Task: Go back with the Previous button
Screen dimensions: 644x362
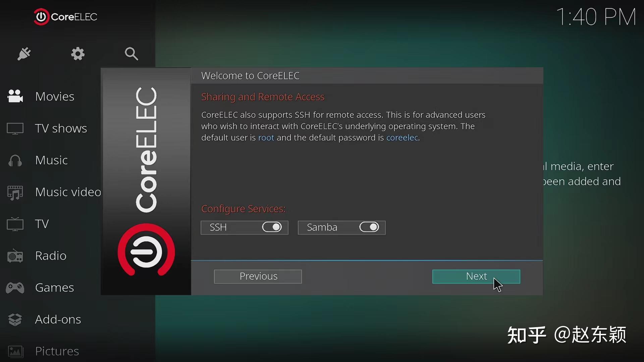Action: click(258, 277)
